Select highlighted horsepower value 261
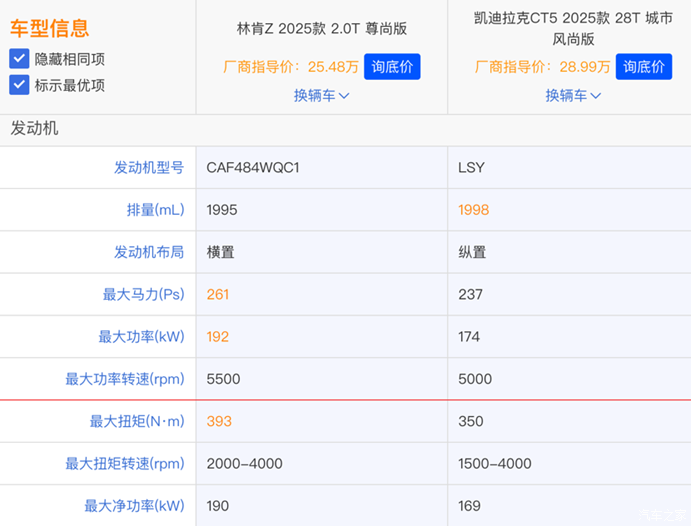691x526 pixels. 218,294
